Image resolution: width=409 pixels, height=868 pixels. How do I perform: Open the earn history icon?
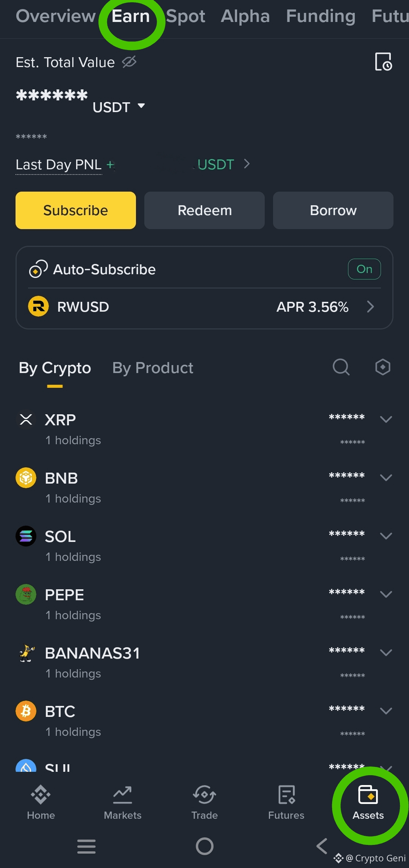383,62
